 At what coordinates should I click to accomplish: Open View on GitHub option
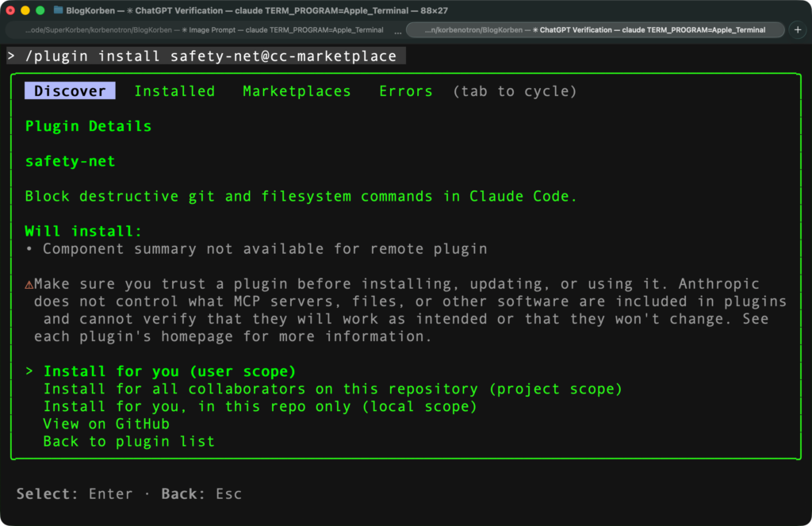(x=106, y=424)
